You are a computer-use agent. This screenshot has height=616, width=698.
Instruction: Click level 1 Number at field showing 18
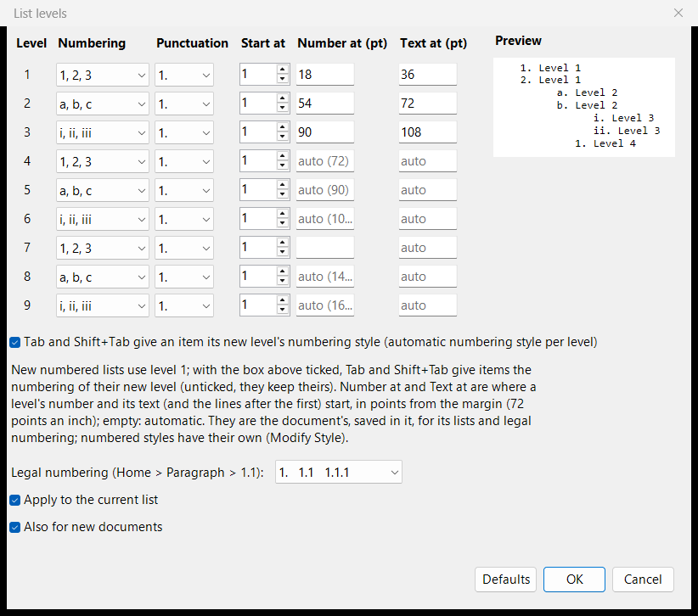coord(325,75)
